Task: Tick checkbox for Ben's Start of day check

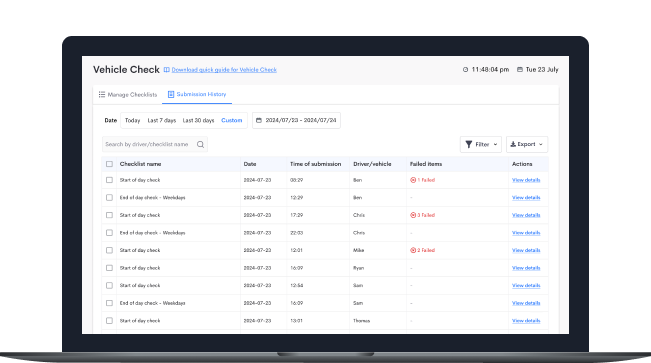Action: (109, 180)
